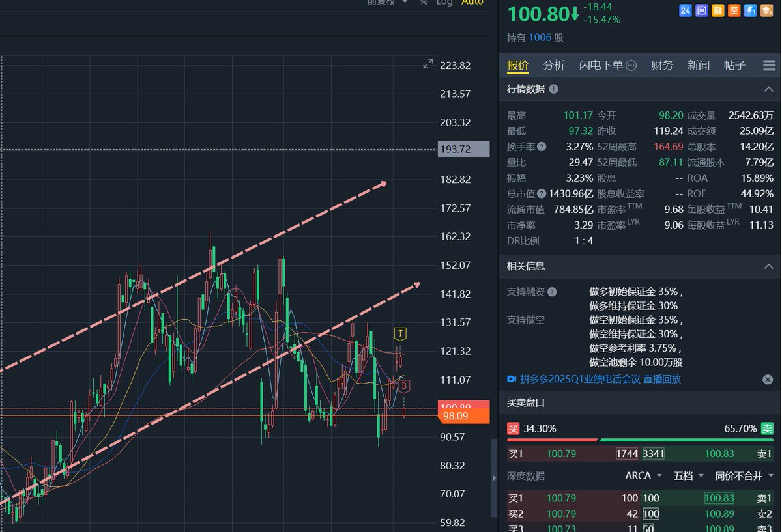Switch to the 分析 tab

554,65
